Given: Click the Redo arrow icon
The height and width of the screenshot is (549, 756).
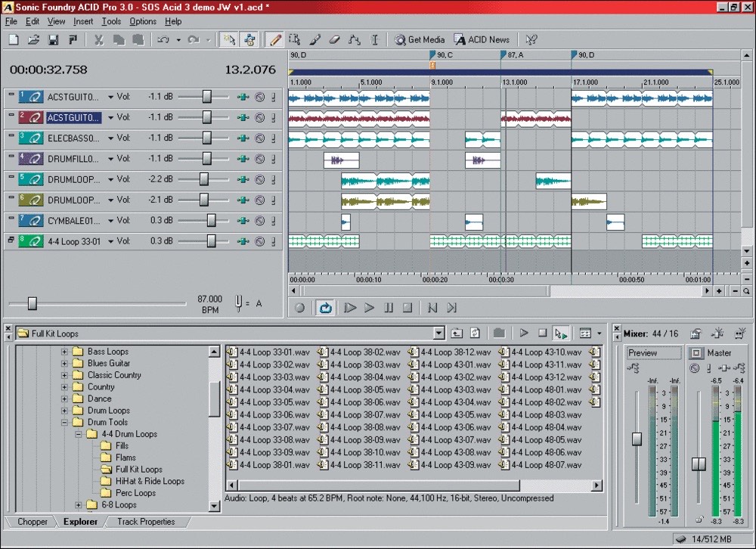Looking at the screenshot, I should tap(194, 39).
